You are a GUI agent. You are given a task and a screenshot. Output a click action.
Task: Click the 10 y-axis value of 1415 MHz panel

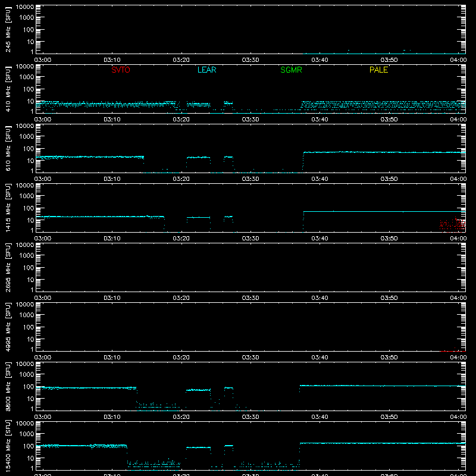[30, 220]
